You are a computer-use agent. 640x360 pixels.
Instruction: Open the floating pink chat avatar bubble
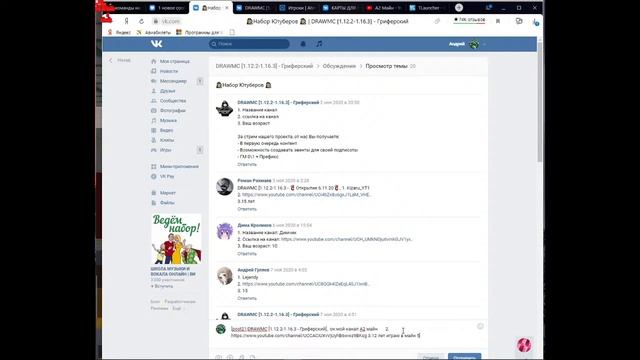[x=524, y=345]
